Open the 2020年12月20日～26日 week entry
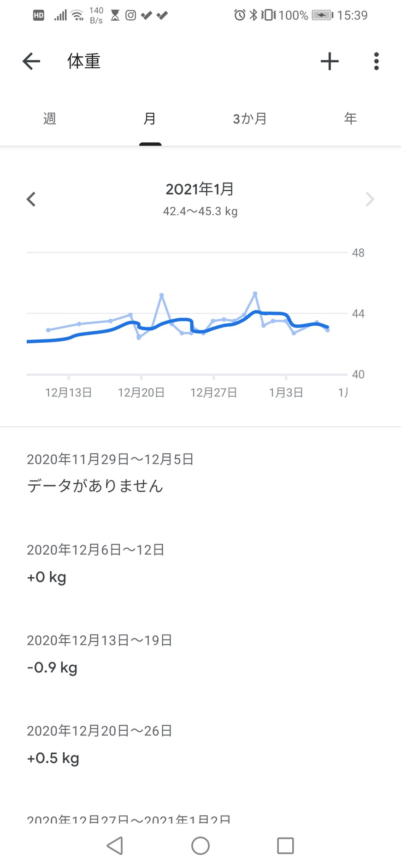 point(100,744)
